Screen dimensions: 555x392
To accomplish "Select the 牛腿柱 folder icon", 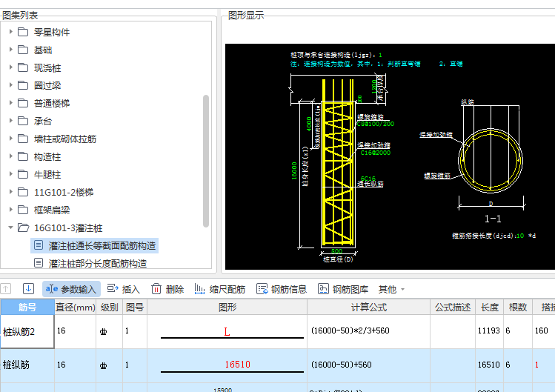I will 23,174.
